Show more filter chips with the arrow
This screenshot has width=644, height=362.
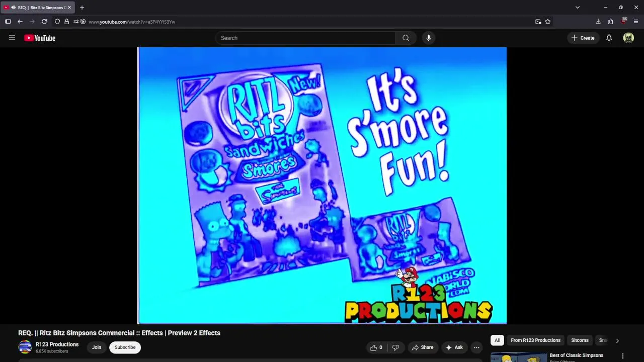coord(617,340)
